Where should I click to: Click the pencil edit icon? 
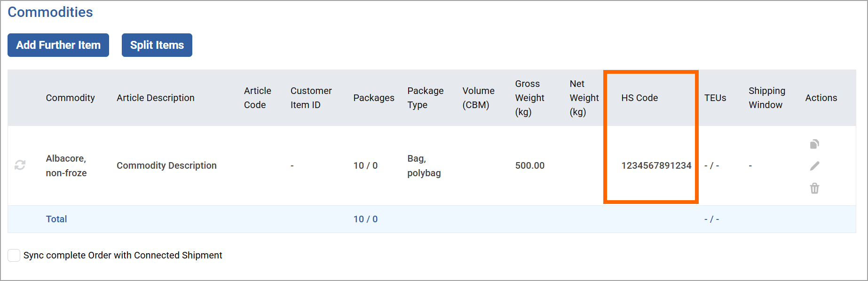click(814, 166)
